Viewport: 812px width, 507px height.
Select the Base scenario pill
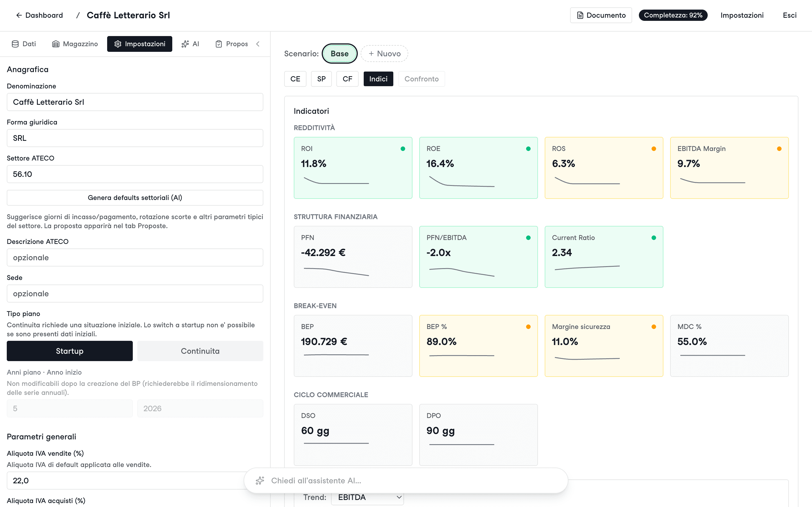pos(339,54)
